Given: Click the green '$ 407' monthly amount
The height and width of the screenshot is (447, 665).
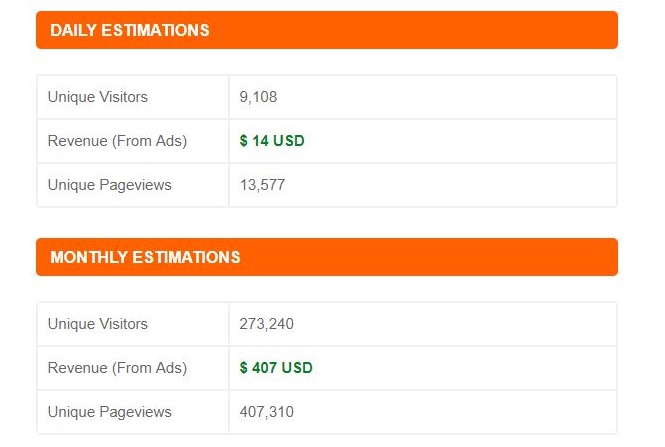Looking at the screenshot, I should (258, 368).
